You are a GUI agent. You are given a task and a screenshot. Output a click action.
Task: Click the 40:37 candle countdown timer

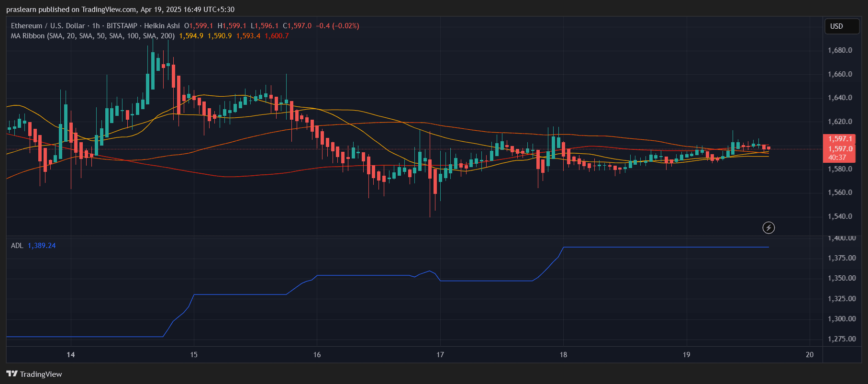tap(837, 158)
